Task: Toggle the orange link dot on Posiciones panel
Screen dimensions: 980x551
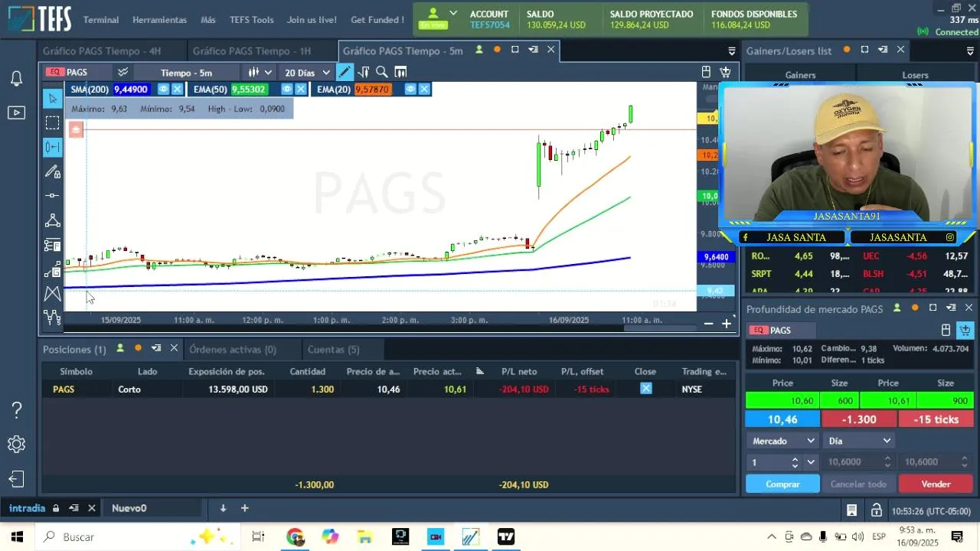Action: [138, 348]
